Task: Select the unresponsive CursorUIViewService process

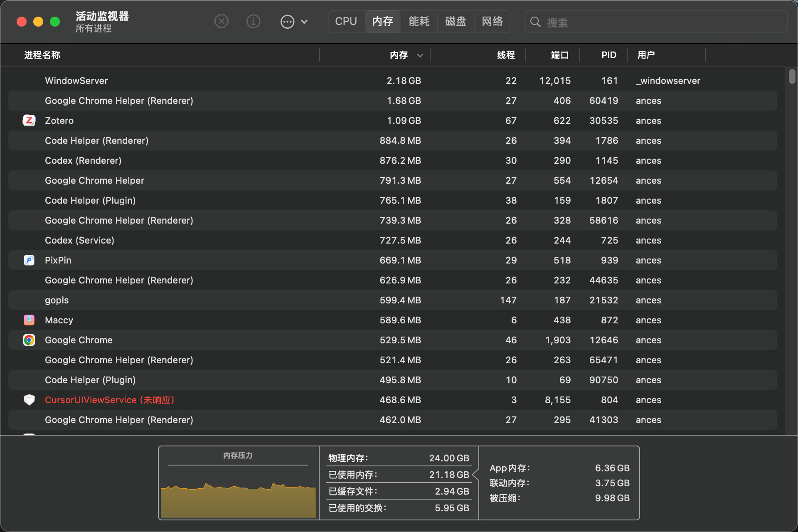Action: click(393, 400)
